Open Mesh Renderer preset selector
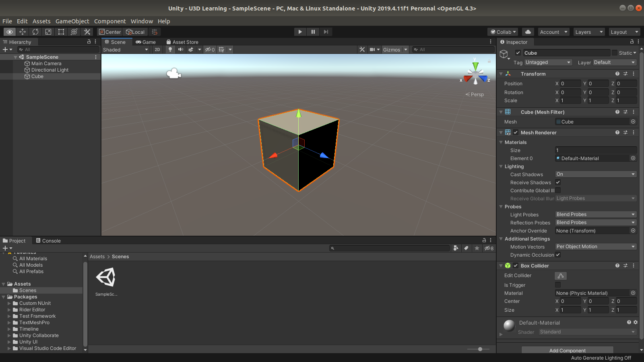Image resolution: width=644 pixels, height=362 pixels. pos(625,132)
